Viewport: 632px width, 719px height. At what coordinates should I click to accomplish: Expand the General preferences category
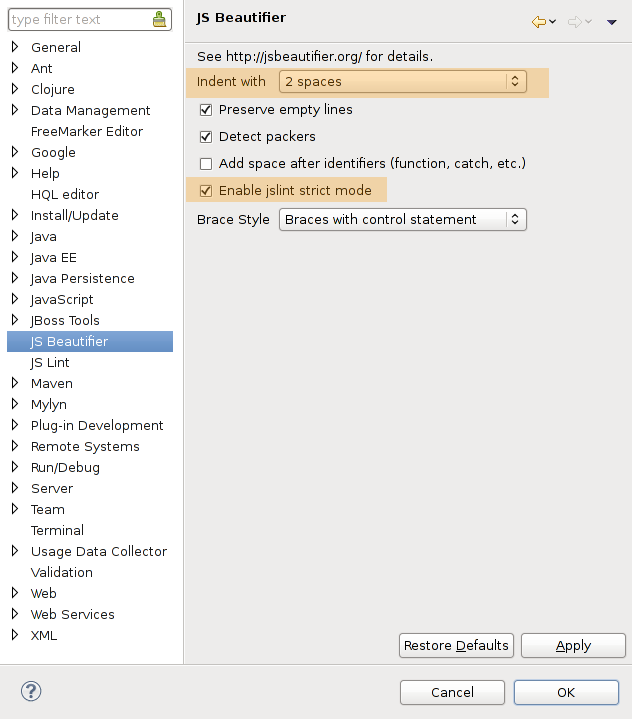coord(15,47)
